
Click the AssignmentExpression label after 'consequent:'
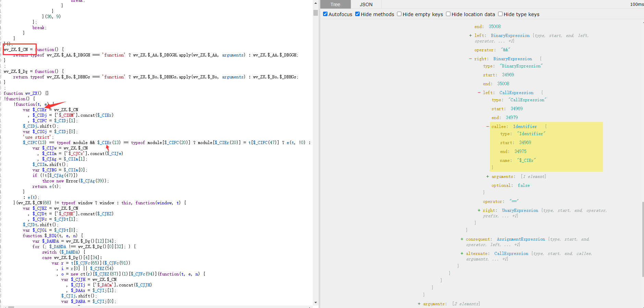coord(521,239)
